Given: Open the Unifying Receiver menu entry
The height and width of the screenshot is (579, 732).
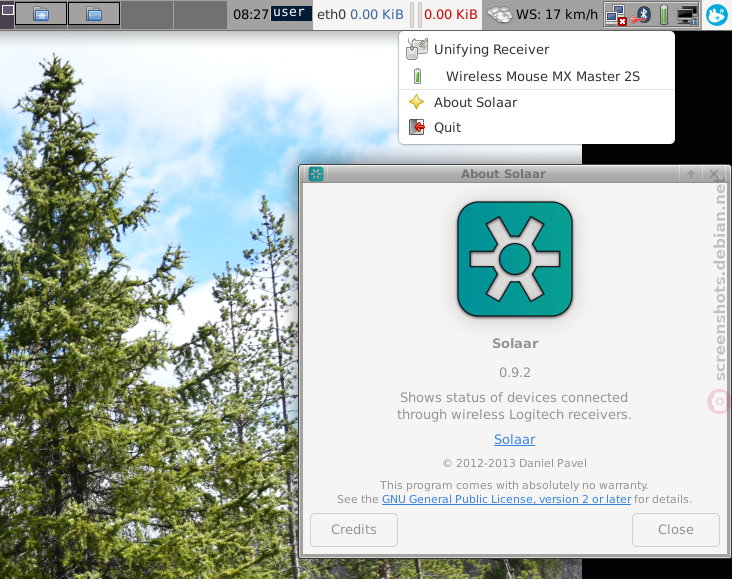Looking at the screenshot, I should pyautogui.click(x=536, y=49).
